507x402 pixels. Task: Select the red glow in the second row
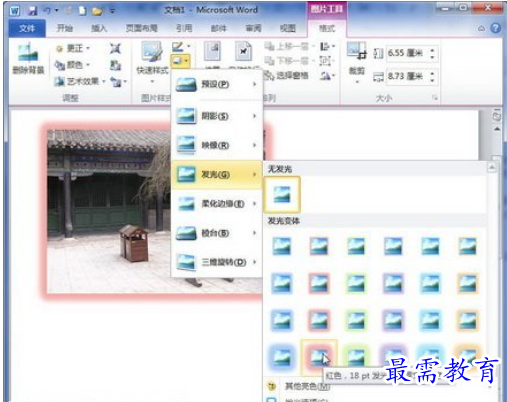pos(319,283)
